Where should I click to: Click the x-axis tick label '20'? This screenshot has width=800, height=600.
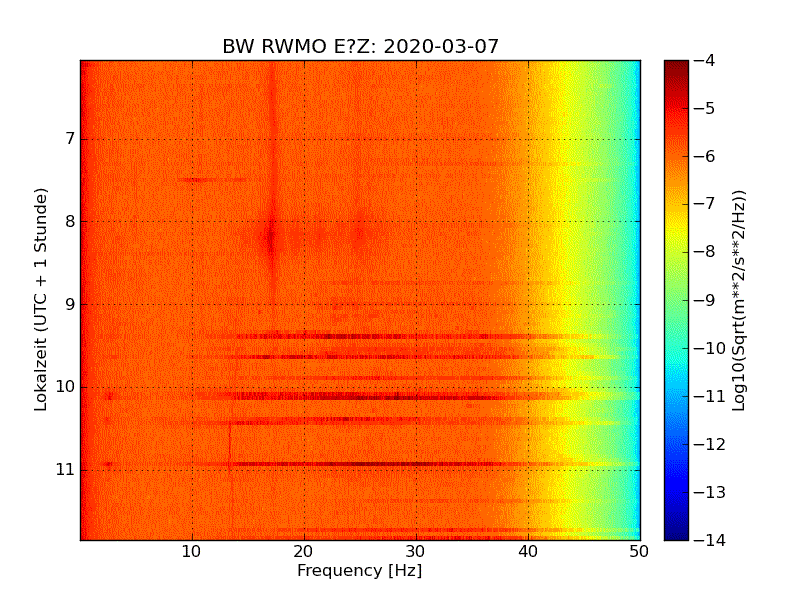[x=304, y=552]
